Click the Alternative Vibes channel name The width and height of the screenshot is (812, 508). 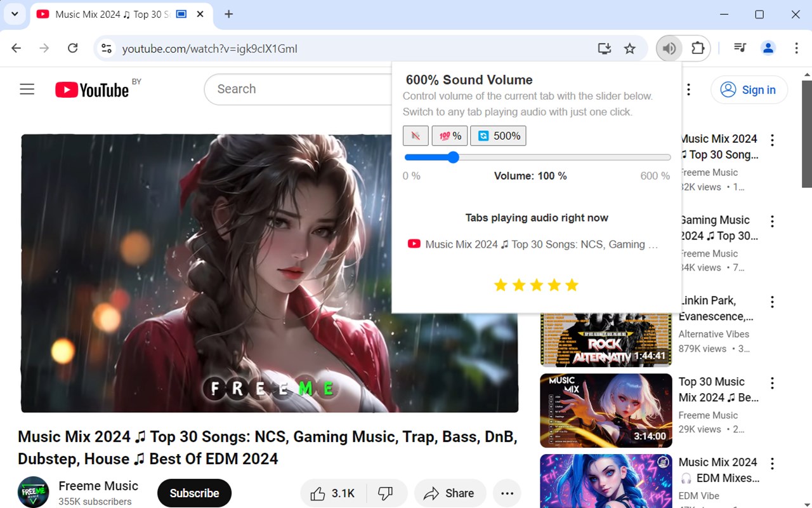click(714, 334)
